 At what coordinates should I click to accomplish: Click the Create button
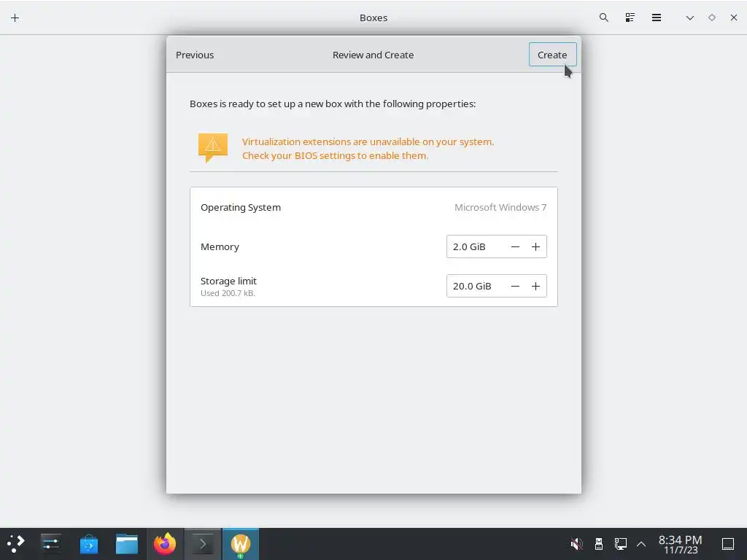coord(552,55)
